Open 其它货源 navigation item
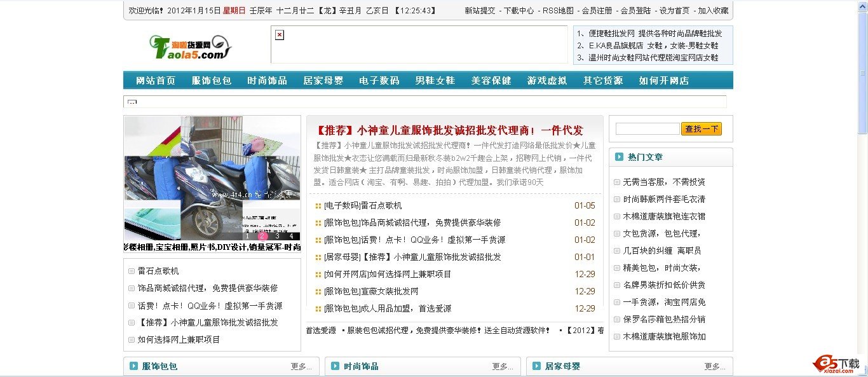The width and height of the screenshot is (868, 377). [x=603, y=81]
